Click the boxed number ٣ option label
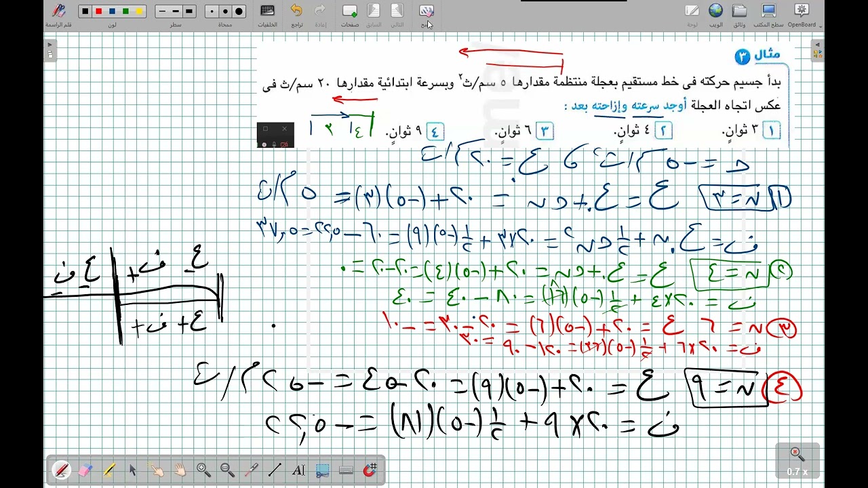The width and height of the screenshot is (868, 488). [545, 131]
